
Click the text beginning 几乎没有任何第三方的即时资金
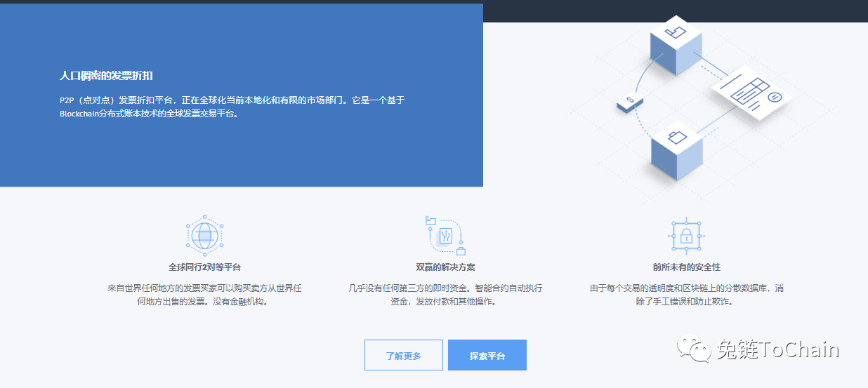coord(446,295)
